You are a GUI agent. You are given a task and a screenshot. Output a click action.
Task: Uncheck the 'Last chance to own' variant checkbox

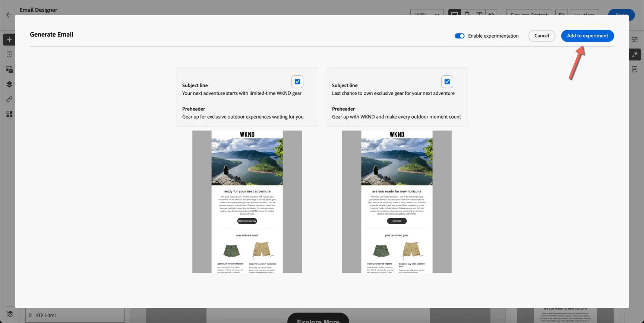(447, 82)
